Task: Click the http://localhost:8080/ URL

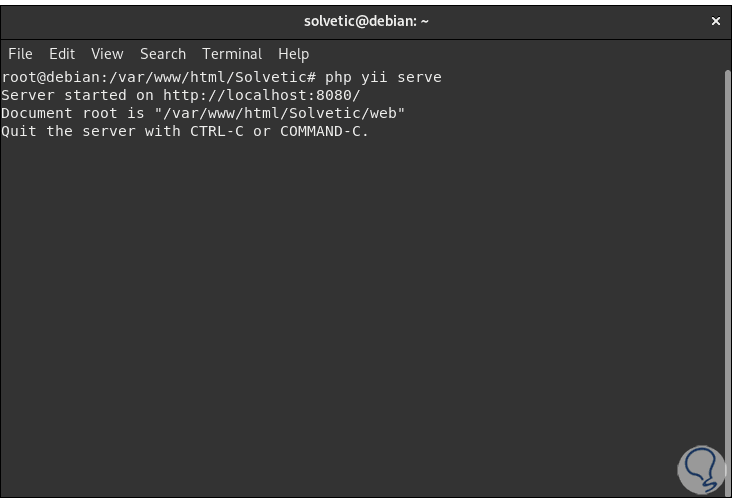Action: coord(262,95)
